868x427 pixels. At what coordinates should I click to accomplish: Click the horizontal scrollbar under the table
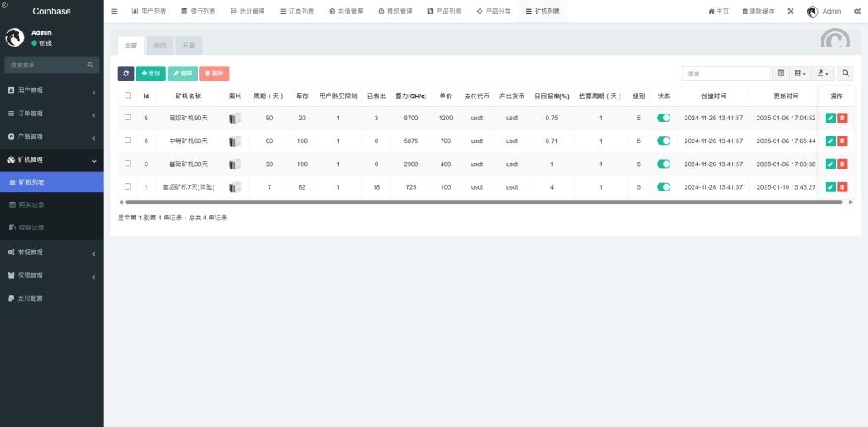click(483, 202)
